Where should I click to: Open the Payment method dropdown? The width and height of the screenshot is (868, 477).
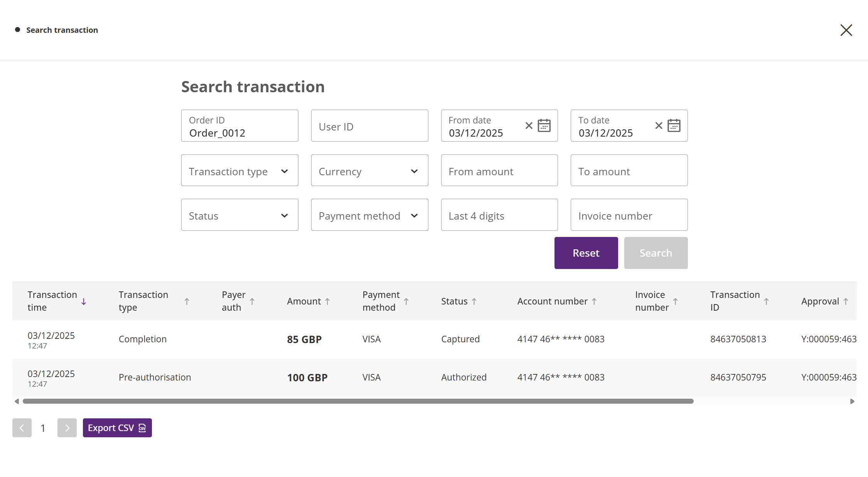(369, 215)
